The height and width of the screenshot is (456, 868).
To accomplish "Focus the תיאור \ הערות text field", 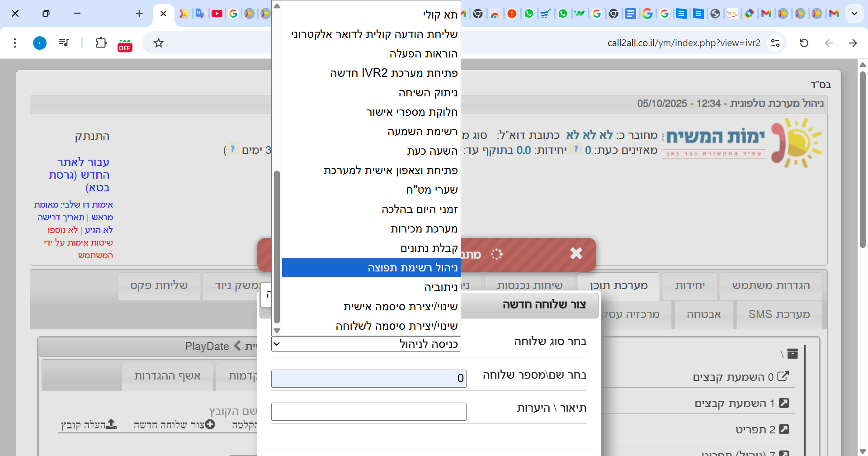I will tap(368, 412).
